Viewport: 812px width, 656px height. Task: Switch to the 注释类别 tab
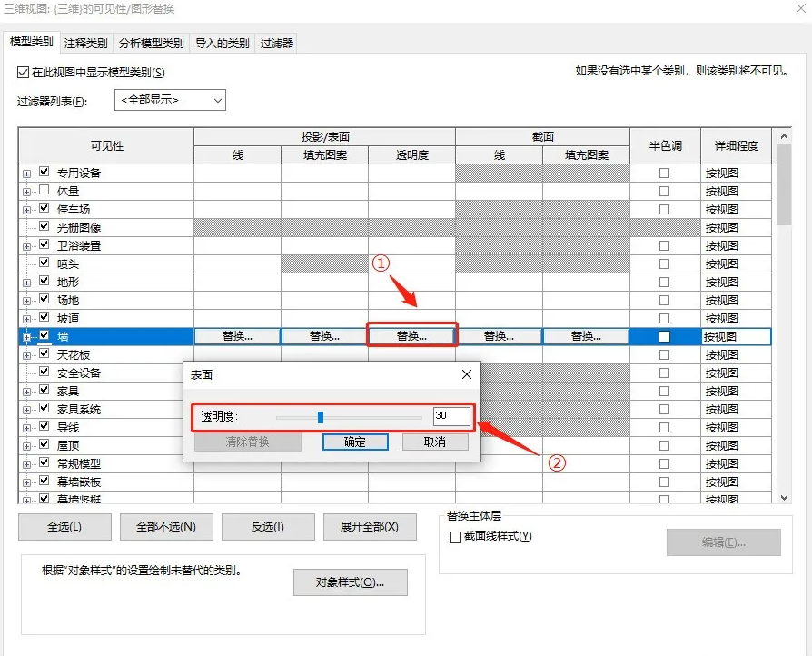pyautogui.click(x=86, y=43)
